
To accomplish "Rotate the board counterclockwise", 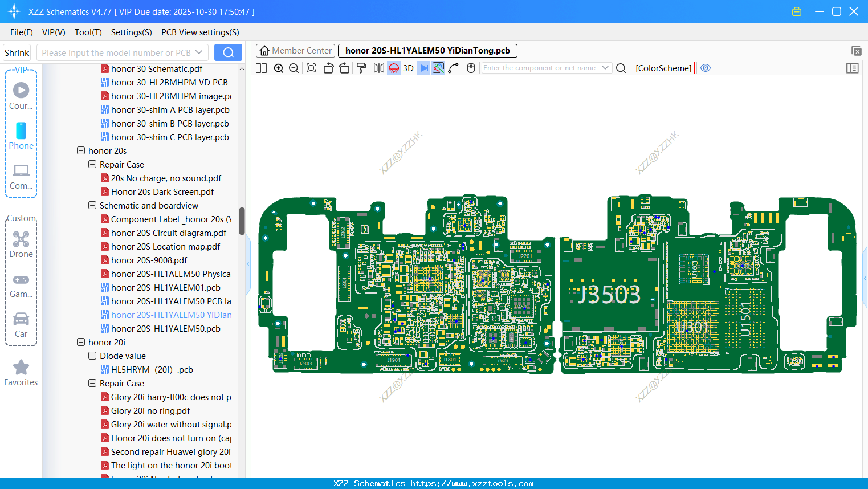I will (x=328, y=68).
